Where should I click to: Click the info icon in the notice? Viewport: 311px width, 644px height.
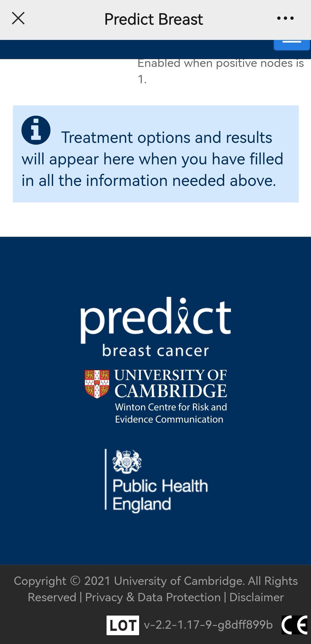pyautogui.click(x=36, y=130)
